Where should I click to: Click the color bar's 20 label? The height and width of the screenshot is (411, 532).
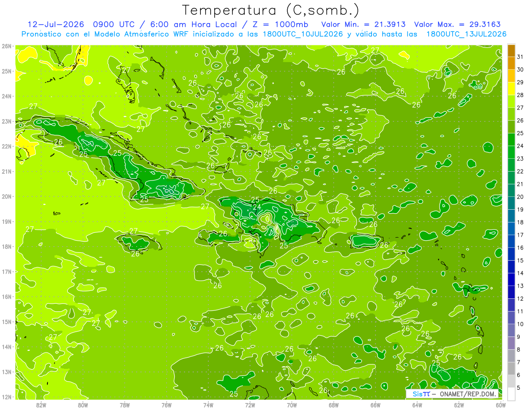point(520,197)
